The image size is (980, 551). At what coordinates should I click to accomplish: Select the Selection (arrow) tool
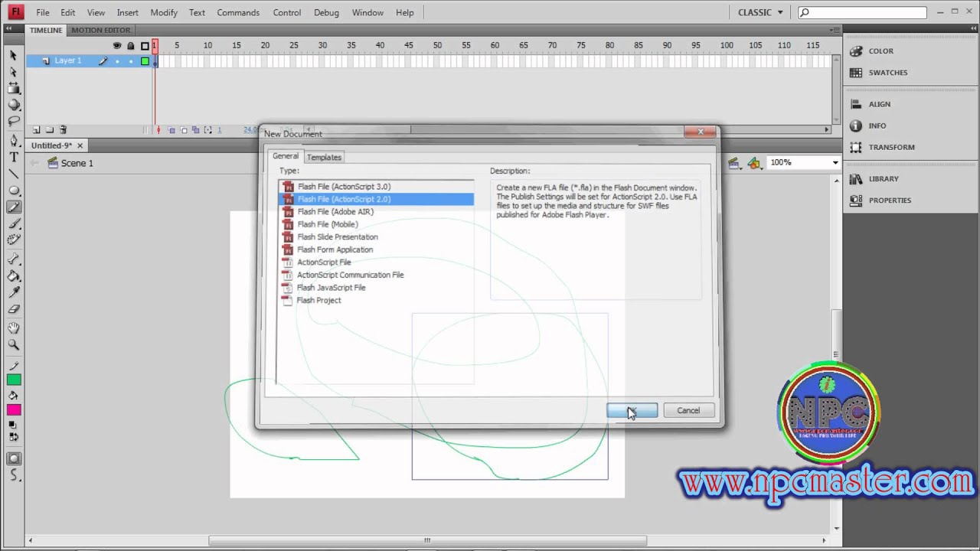[x=13, y=55]
